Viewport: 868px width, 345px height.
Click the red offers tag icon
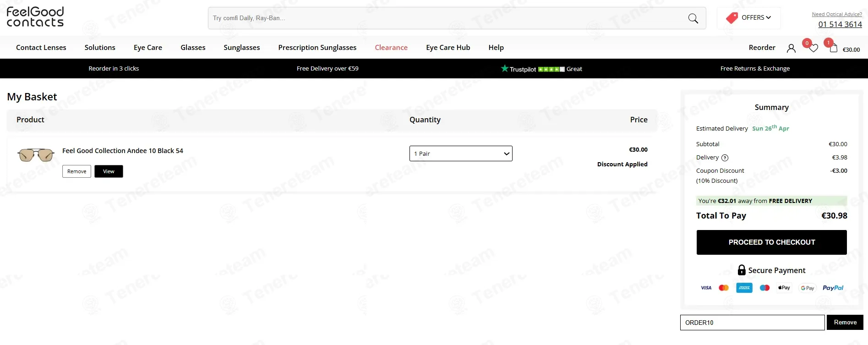[732, 18]
